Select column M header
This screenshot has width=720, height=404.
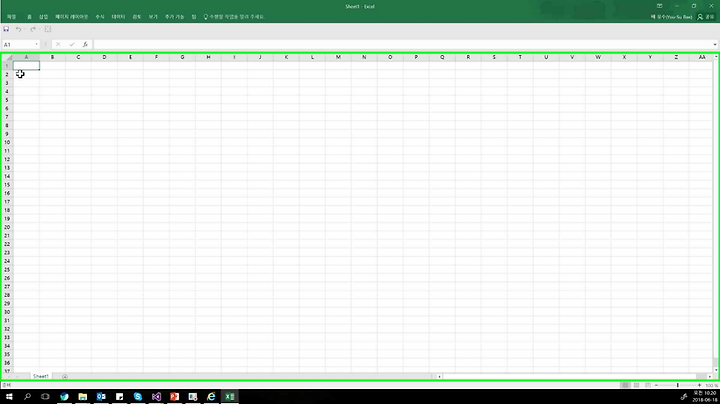pos(338,57)
